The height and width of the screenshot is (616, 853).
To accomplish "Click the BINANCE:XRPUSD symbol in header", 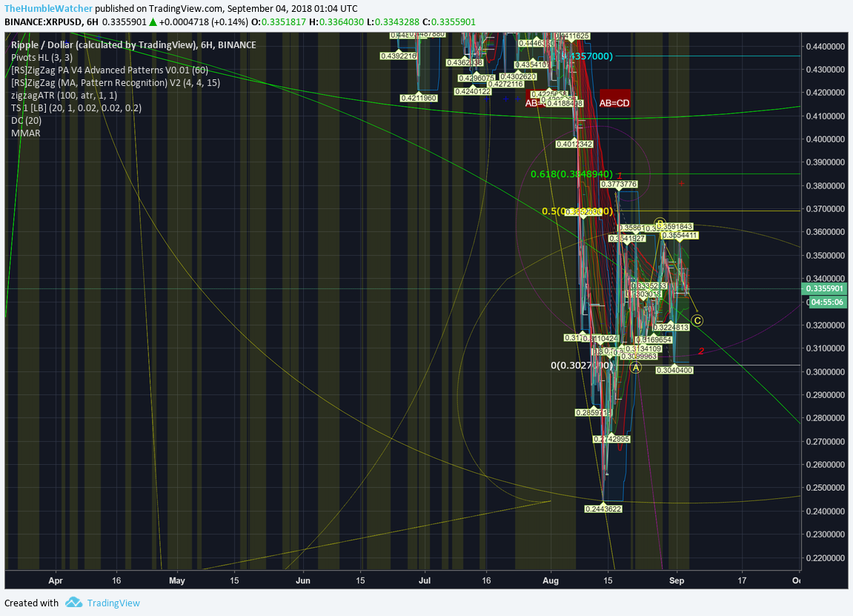I will [44, 21].
